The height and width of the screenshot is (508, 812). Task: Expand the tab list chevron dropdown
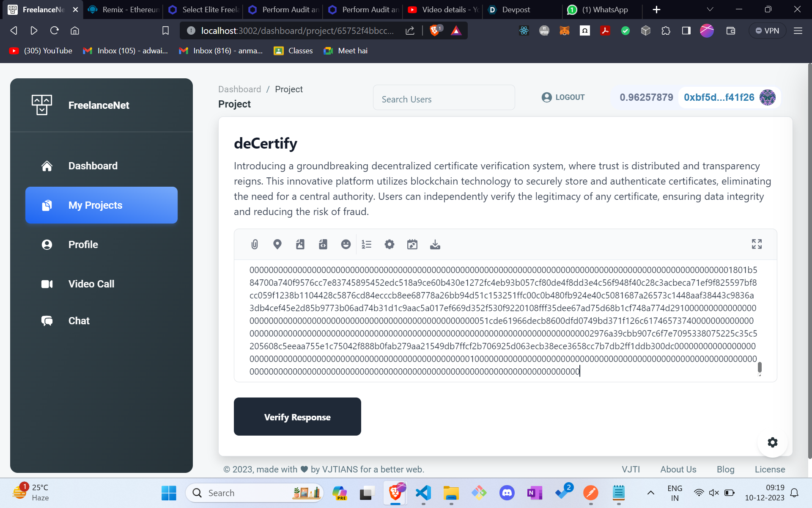coord(710,9)
